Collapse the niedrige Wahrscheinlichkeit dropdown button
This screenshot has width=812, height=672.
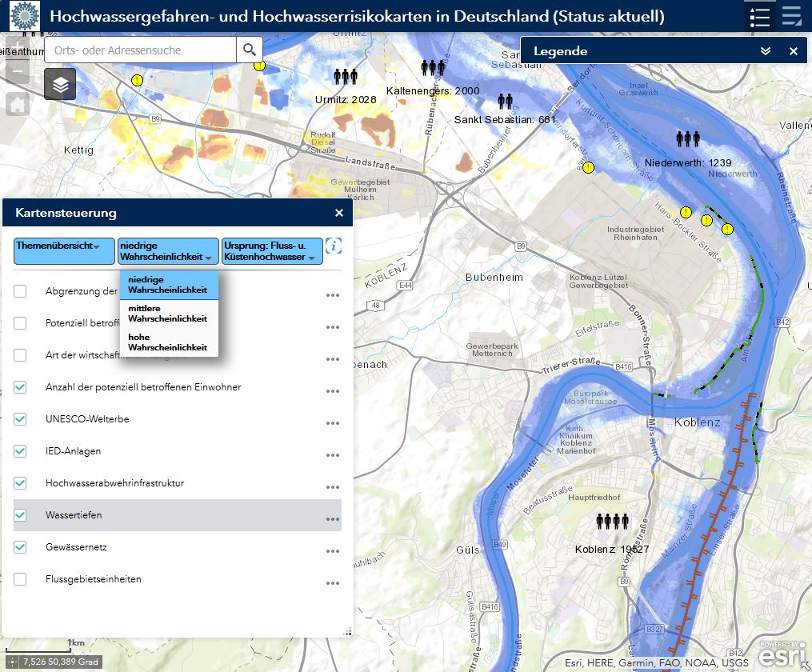(x=168, y=251)
